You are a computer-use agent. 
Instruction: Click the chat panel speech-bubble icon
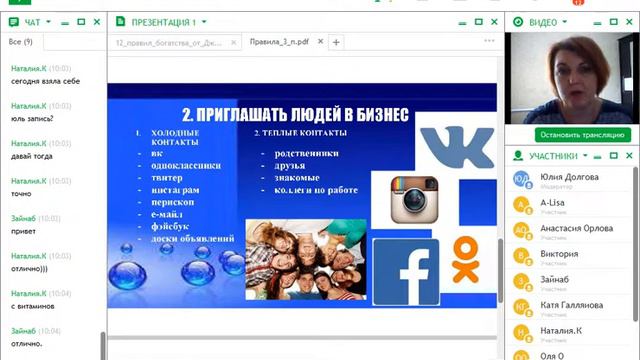tap(13, 22)
